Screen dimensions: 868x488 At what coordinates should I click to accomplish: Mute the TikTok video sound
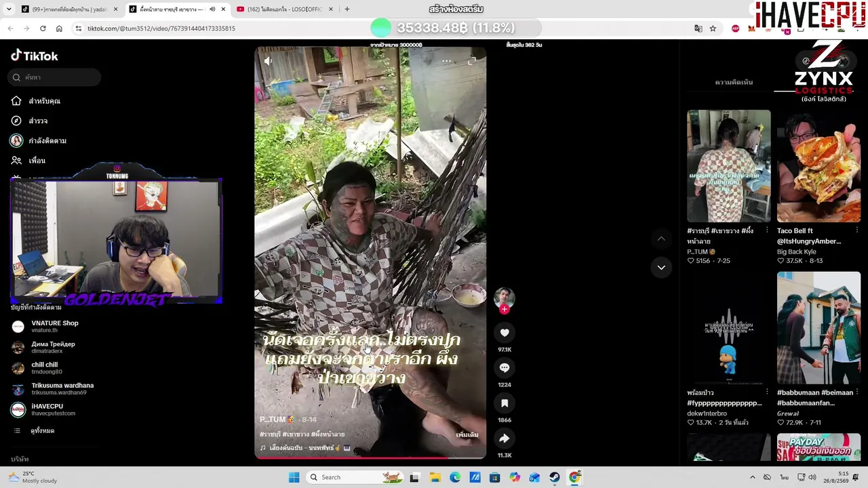pos(268,61)
